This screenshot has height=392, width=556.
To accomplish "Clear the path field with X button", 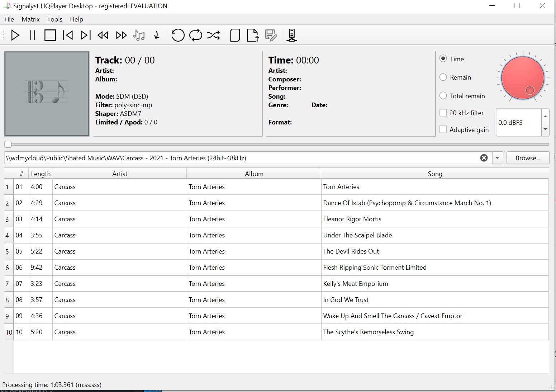I will pos(484,158).
